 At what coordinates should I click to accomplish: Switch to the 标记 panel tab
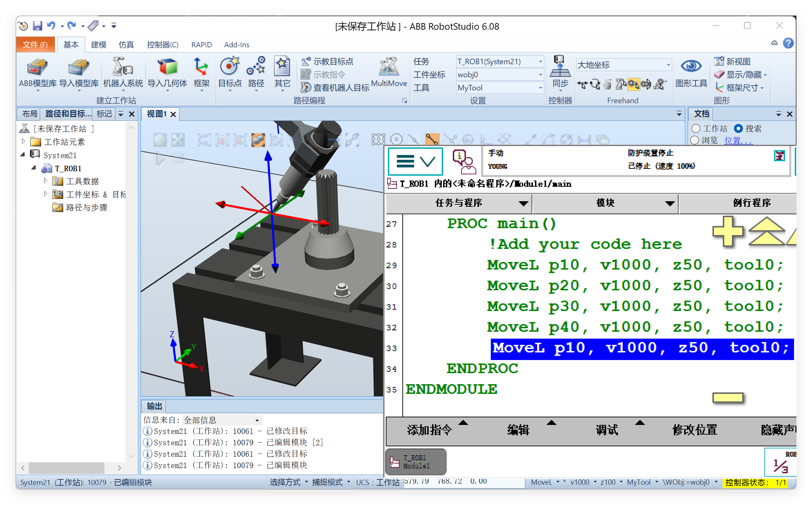[x=104, y=114]
